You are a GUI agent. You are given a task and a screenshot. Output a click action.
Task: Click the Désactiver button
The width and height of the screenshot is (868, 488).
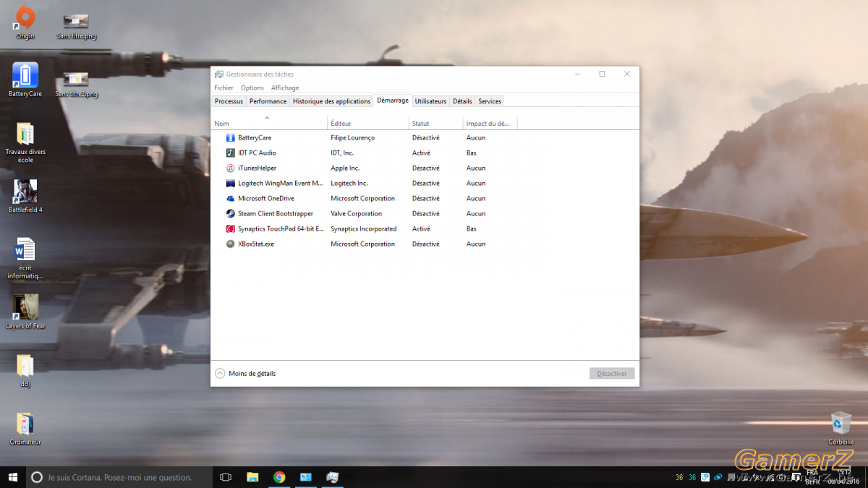click(x=612, y=374)
